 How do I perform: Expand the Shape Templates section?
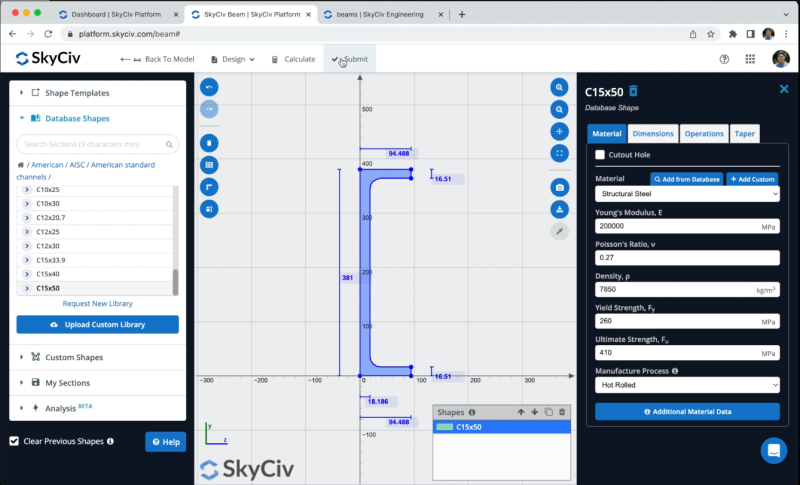coord(97,93)
